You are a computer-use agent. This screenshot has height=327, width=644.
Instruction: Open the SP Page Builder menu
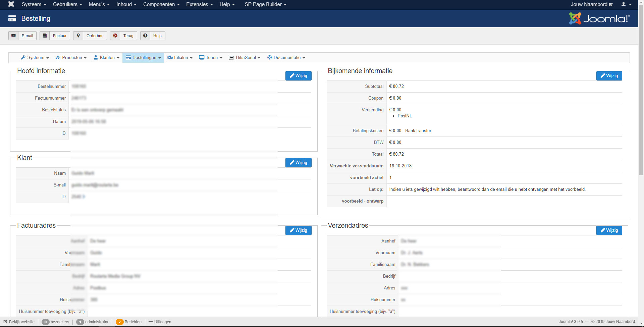(x=266, y=4)
